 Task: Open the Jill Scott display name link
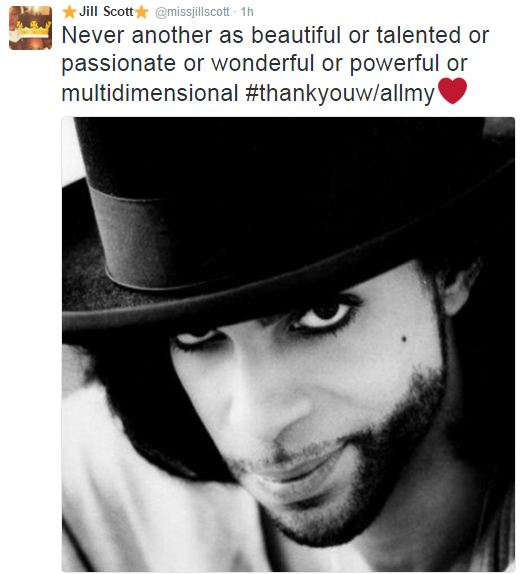106,12
